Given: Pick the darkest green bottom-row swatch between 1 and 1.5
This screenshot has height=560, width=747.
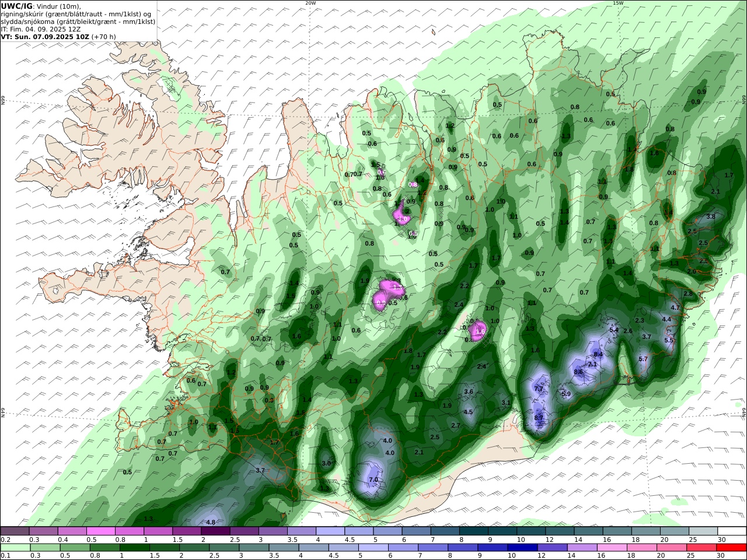Looking at the screenshot, I should 135,547.
